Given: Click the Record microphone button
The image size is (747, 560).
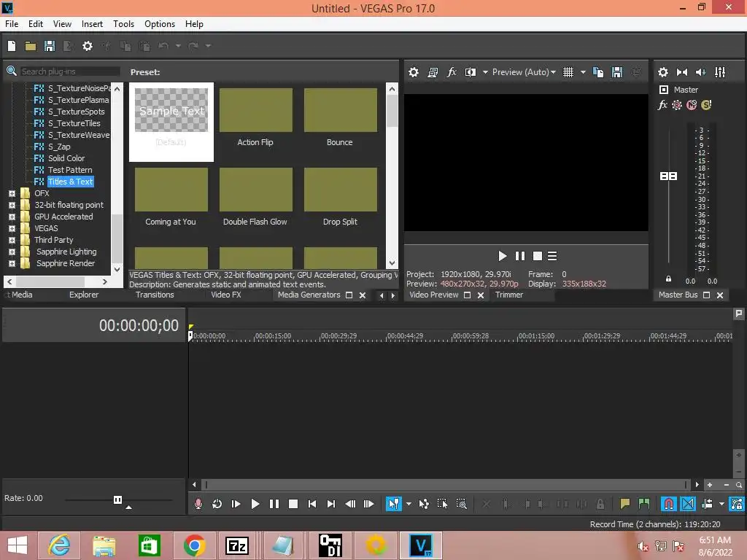Looking at the screenshot, I should pyautogui.click(x=198, y=504).
